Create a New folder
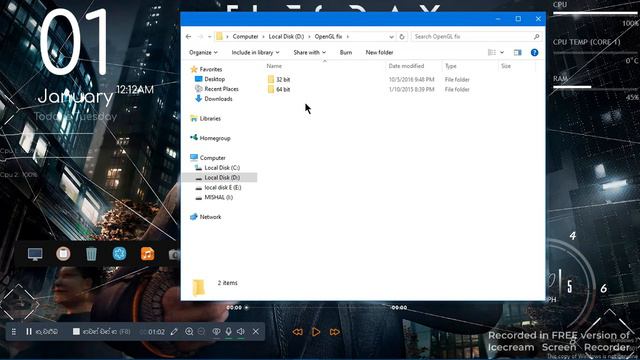 point(379,52)
